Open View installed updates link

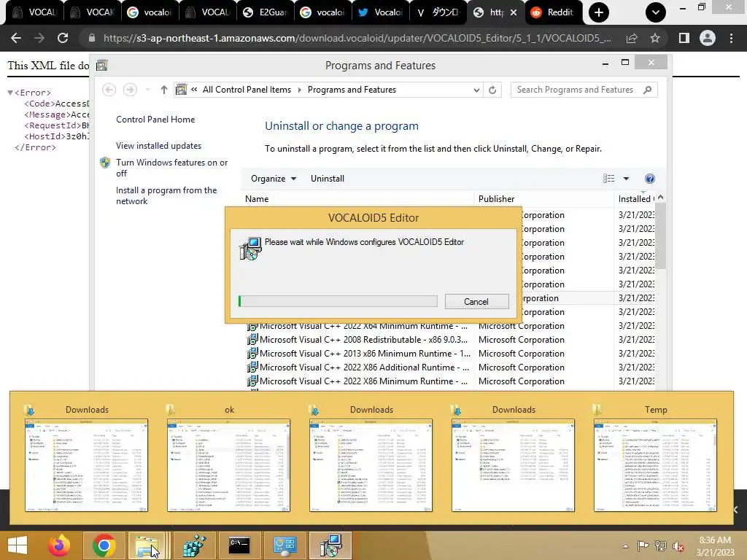pyautogui.click(x=158, y=146)
